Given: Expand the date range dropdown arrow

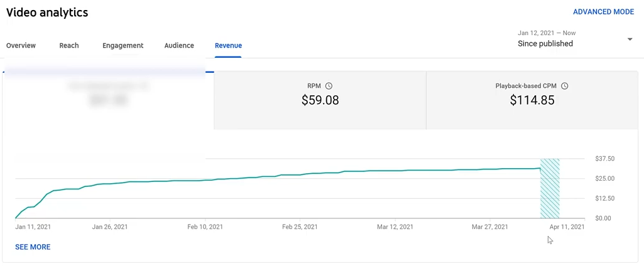Looking at the screenshot, I should point(630,40).
